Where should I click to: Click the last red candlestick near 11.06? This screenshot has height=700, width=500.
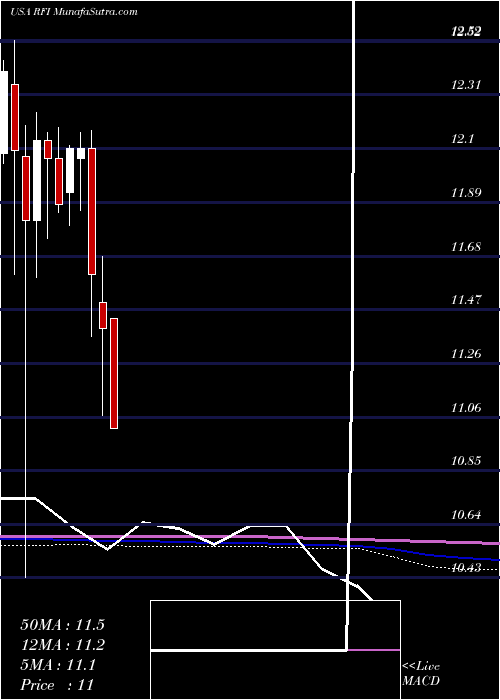pyautogui.click(x=114, y=373)
